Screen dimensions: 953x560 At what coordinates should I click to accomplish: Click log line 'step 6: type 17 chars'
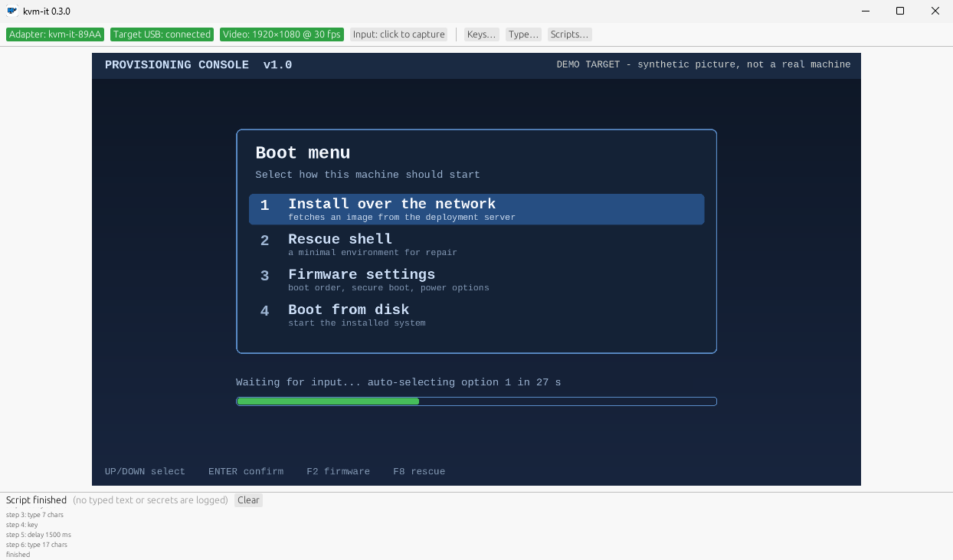click(x=37, y=545)
